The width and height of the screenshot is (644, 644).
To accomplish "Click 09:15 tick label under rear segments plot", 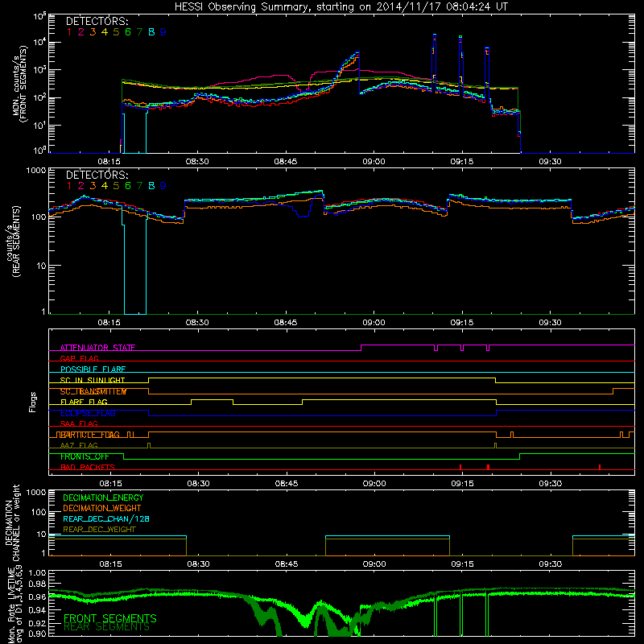I will (x=462, y=323).
